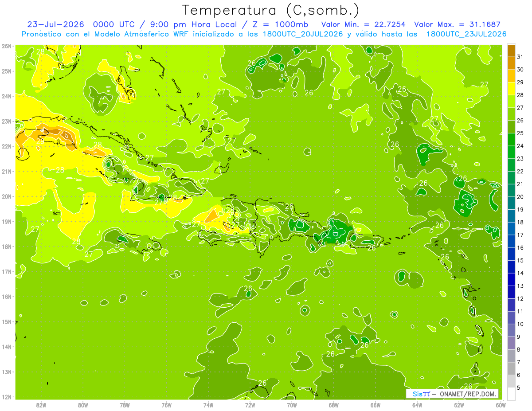Click the Valor Min. = 22.7254 readout

(363, 24)
